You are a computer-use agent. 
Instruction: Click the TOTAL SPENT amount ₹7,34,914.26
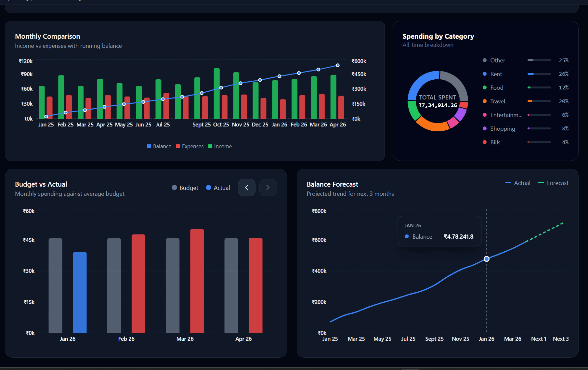click(x=438, y=105)
